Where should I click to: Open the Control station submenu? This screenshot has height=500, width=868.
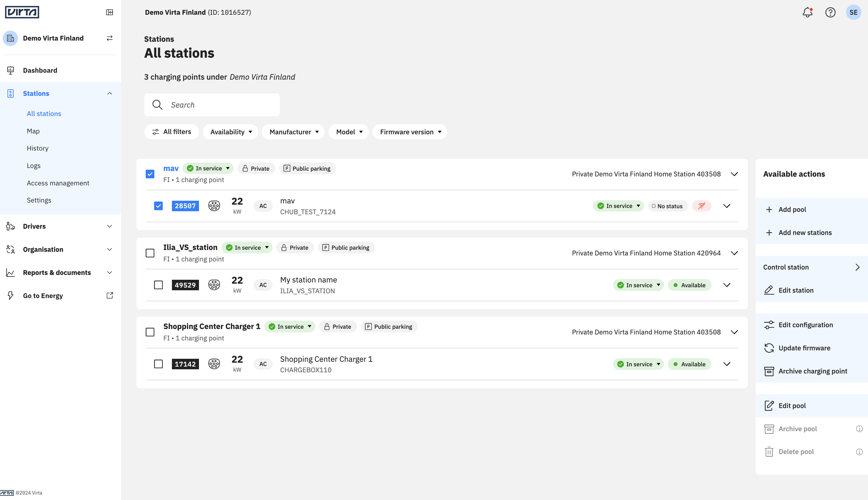click(812, 267)
